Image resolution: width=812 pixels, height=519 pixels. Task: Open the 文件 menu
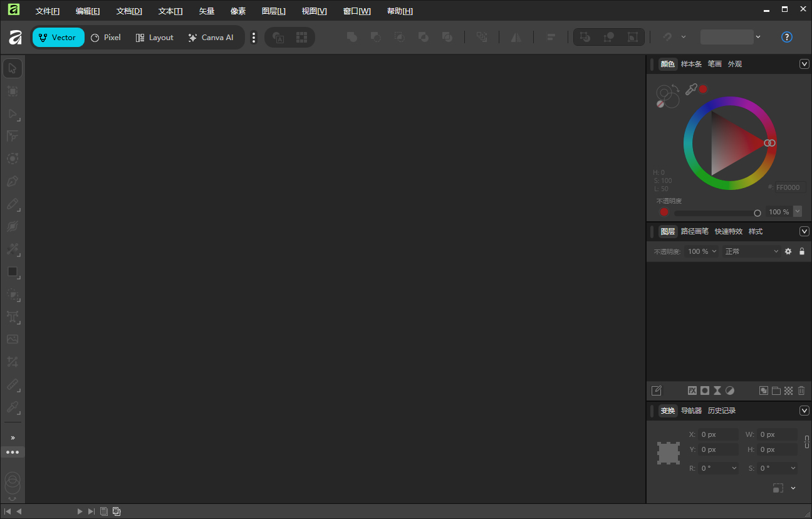pos(48,11)
